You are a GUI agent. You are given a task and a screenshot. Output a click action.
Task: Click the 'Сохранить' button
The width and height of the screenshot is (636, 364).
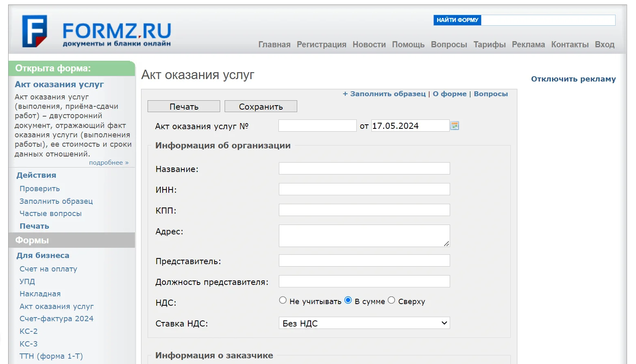click(261, 107)
